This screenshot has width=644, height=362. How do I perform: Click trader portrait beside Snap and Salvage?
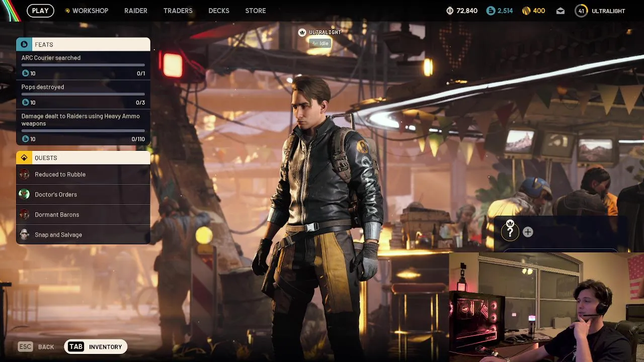pos(24,235)
